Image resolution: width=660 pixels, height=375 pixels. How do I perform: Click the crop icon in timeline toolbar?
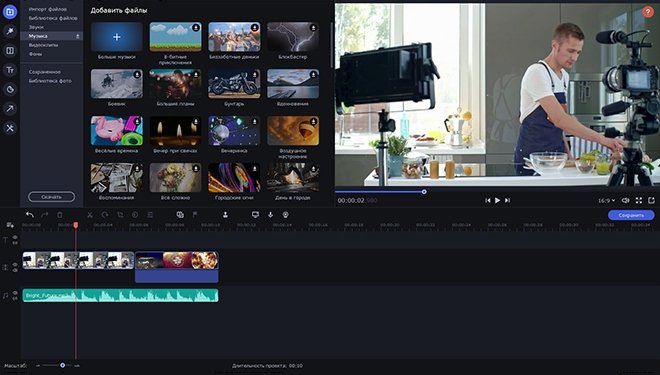click(120, 215)
